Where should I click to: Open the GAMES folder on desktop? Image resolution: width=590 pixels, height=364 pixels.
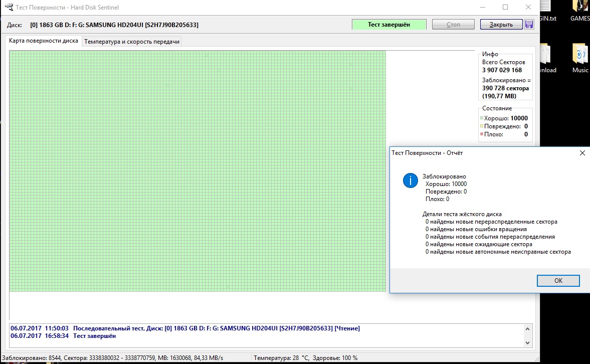pos(580,12)
